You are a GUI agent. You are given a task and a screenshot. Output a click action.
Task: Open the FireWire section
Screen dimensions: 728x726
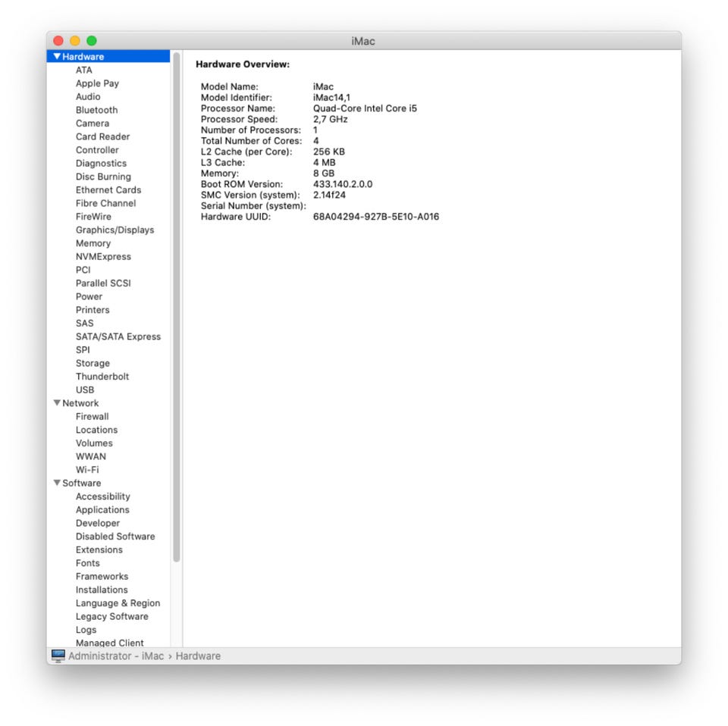[93, 217]
